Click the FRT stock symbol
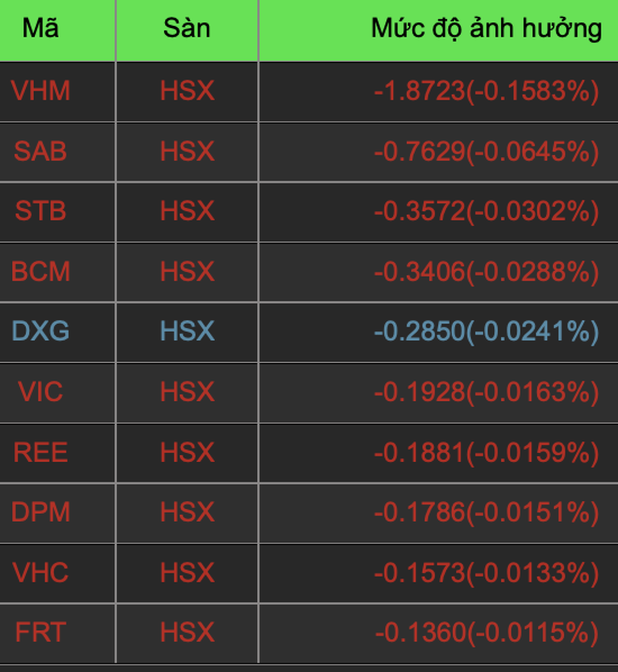Image resolution: width=618 pixels, height=672 pixels. click(x=41, y=632)
